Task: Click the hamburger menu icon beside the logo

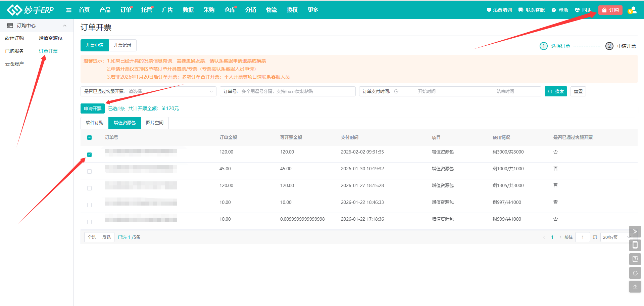Action: tap(69, 10)
